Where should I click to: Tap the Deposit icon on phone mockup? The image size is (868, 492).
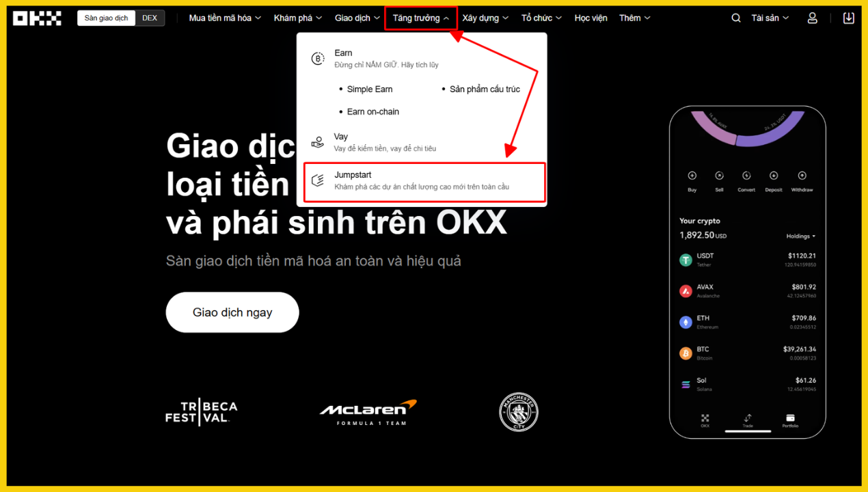[x=774, y=176]
